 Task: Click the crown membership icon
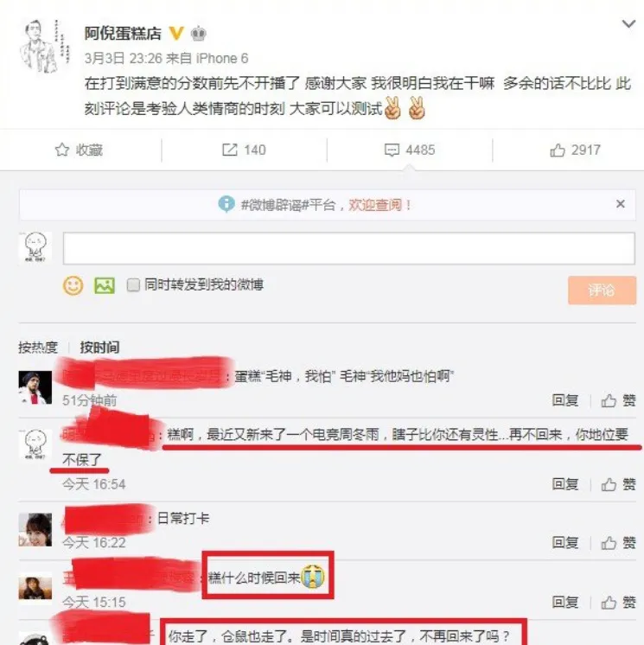pyautogui.click(x=198, y=34)
